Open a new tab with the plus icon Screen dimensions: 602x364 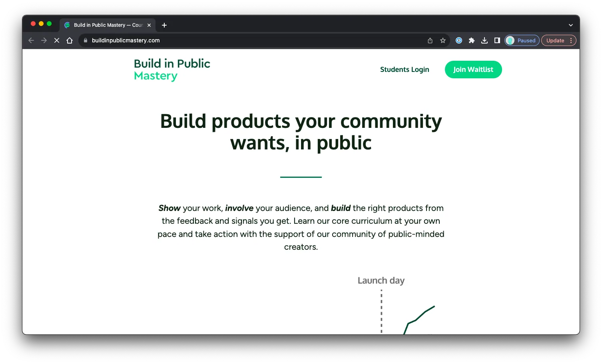164,25
